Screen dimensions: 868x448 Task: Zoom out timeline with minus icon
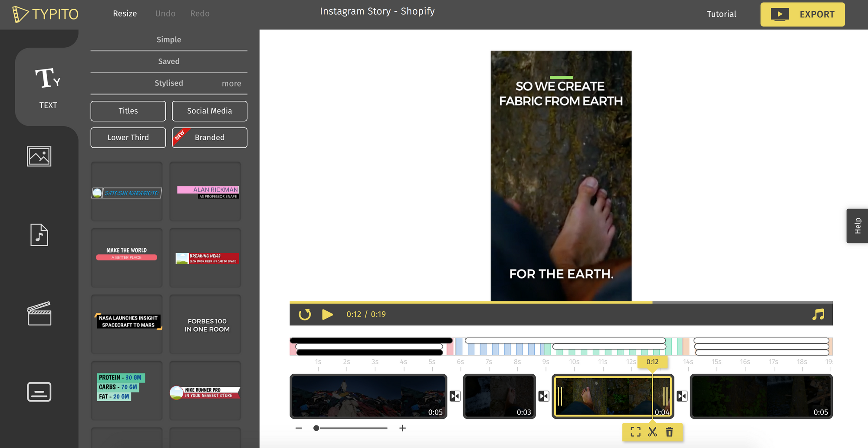point(299,428)
